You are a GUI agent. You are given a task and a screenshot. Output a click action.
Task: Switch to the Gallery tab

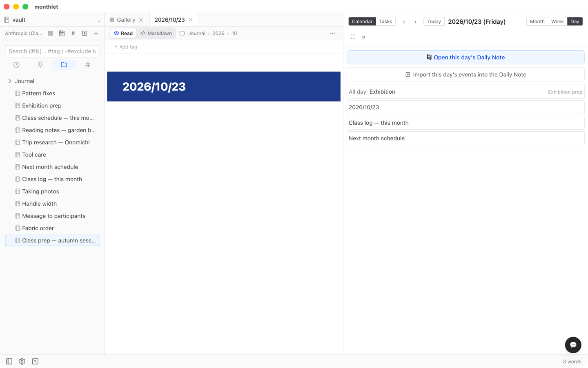tap(126, 20)
